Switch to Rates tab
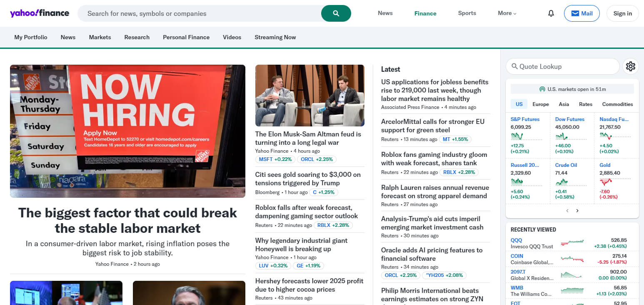Image resolution: width=644 pixels, height=305 pixels. [586, 104]
